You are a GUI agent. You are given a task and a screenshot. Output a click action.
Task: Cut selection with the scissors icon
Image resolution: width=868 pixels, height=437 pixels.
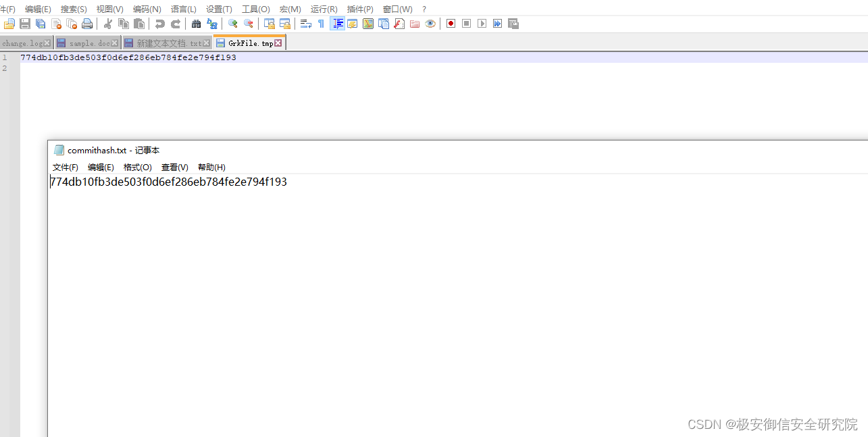(107, 24)
